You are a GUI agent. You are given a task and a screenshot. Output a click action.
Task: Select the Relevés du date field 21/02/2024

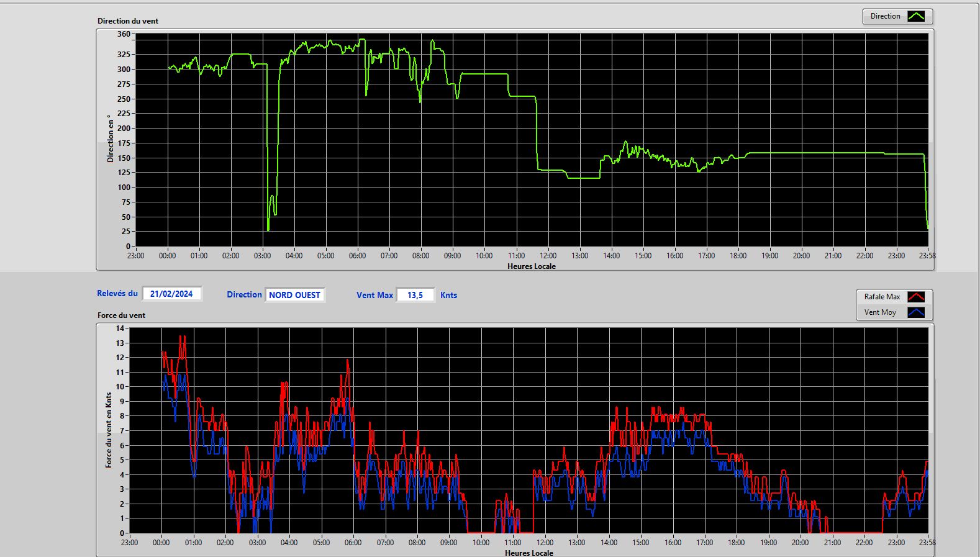(171, 294)
